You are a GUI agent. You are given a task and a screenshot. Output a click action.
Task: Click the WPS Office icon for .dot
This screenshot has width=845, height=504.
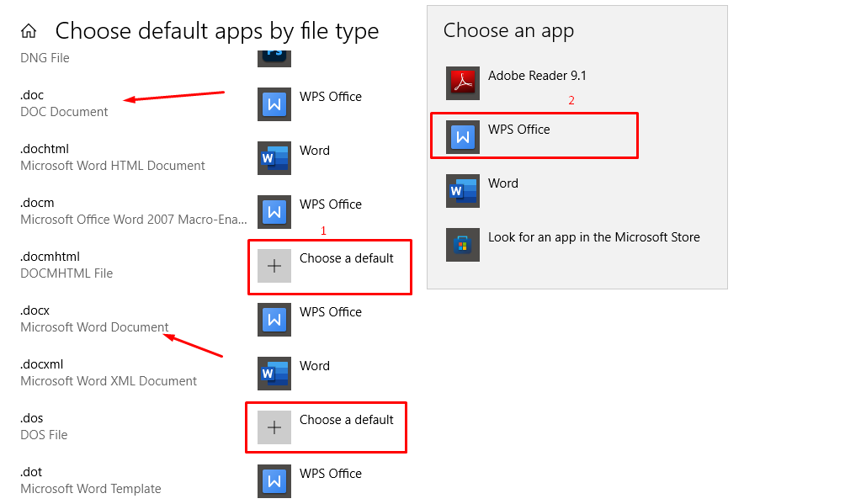coord(274,481)
